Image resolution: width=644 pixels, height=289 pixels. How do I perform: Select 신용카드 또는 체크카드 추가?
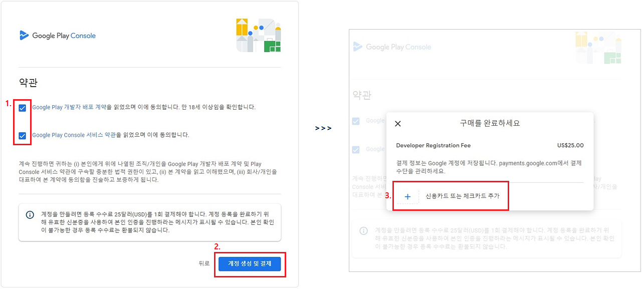point(463,196)
